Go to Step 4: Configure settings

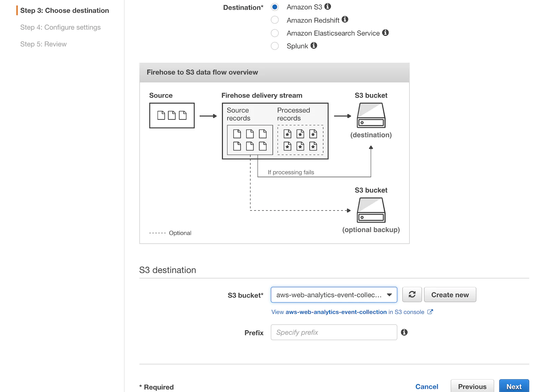click(x=60, y=28)
